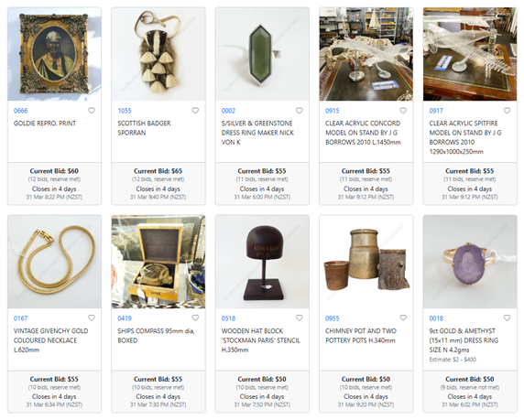Add greenstone dress ring to watchlist
524x420 pixels.
pyautogui.click(x=299, y=111)
